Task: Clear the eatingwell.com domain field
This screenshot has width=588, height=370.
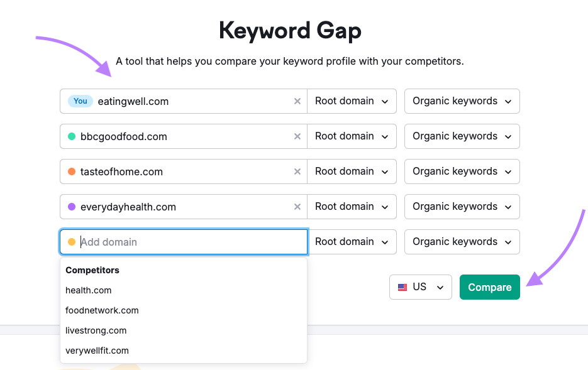Action: [297, 101]
